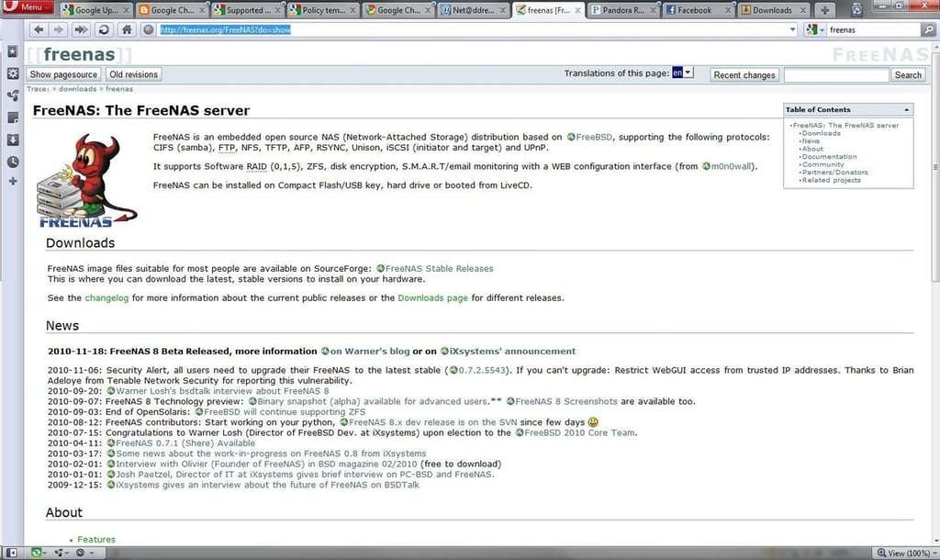Image resolution: width=940 pixels, height=560 pixels.
Task: Open the Downloads page link
Action: (433, 298)
